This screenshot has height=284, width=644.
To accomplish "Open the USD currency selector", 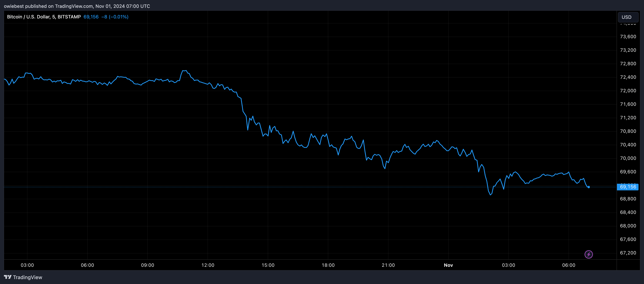I will (x=628, y=17).
